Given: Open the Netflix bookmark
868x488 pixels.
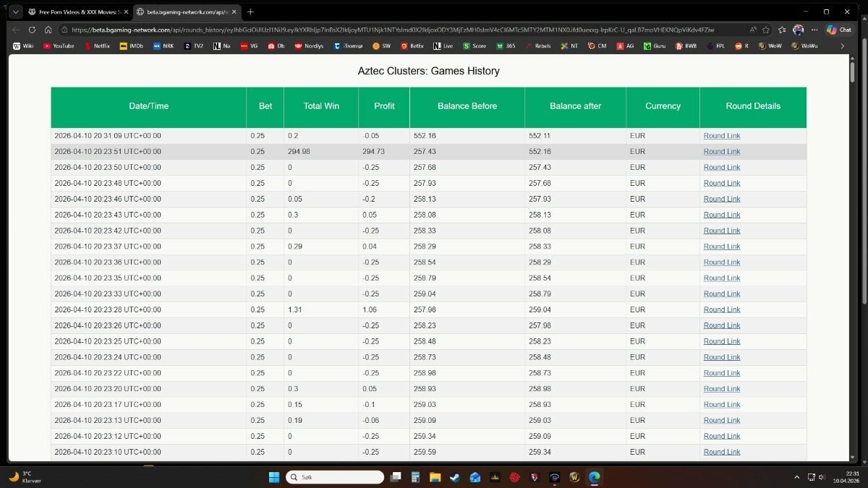Looking at the screenshot, I should pyautogui.click(x=97, y=46).
